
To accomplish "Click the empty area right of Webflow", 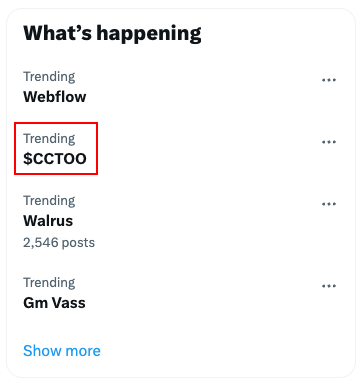I will [x=200, y=97].
